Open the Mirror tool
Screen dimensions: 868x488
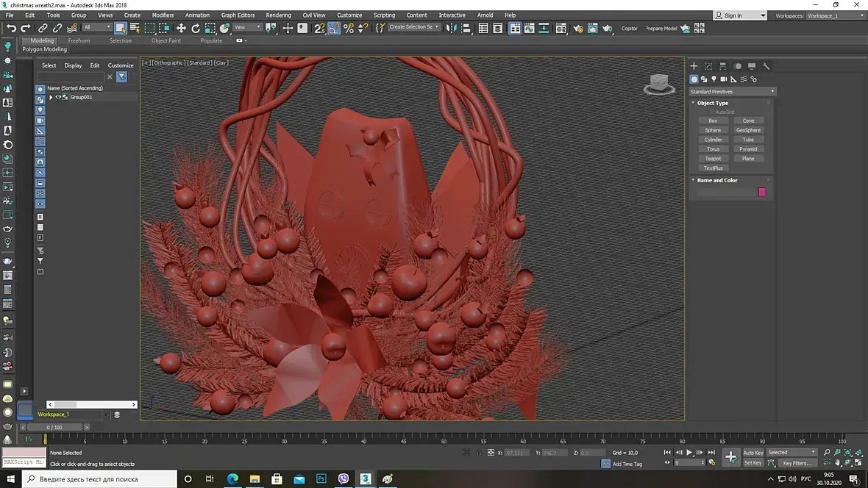[452, 28]
